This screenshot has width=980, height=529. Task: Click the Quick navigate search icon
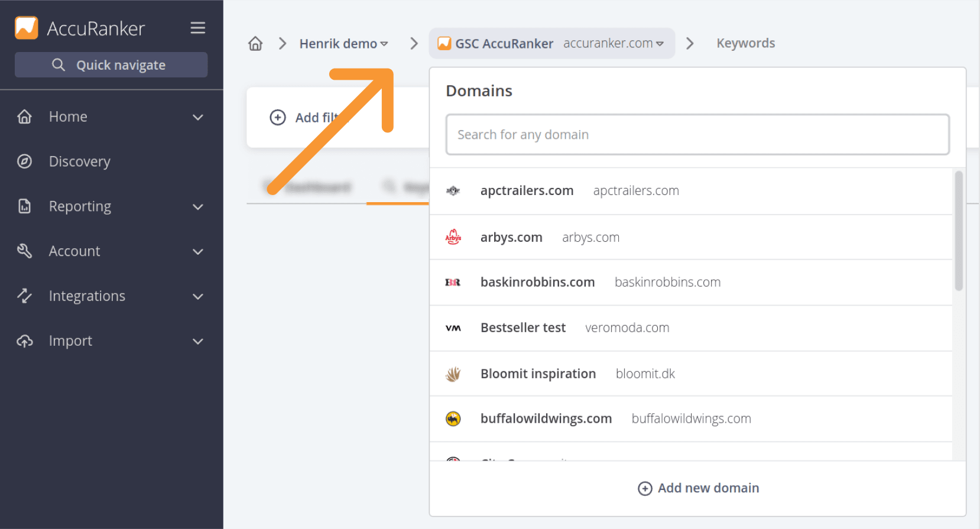click(58, 64)
